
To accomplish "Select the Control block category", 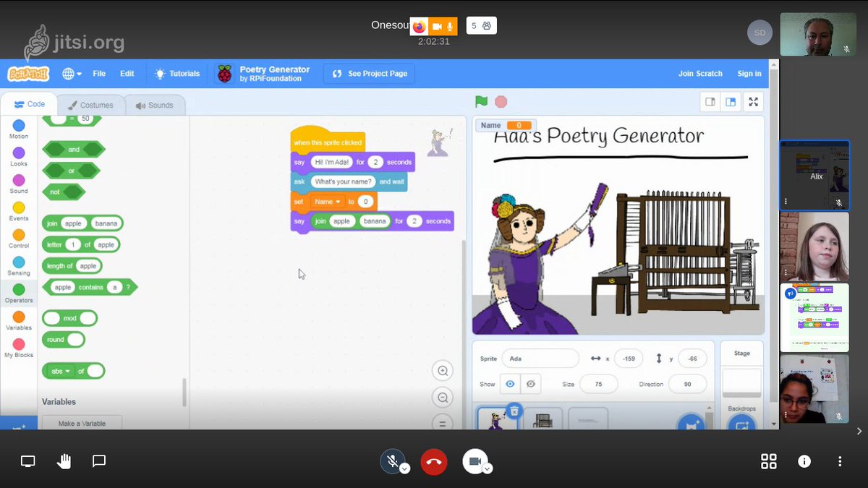I will coord(19,239).
